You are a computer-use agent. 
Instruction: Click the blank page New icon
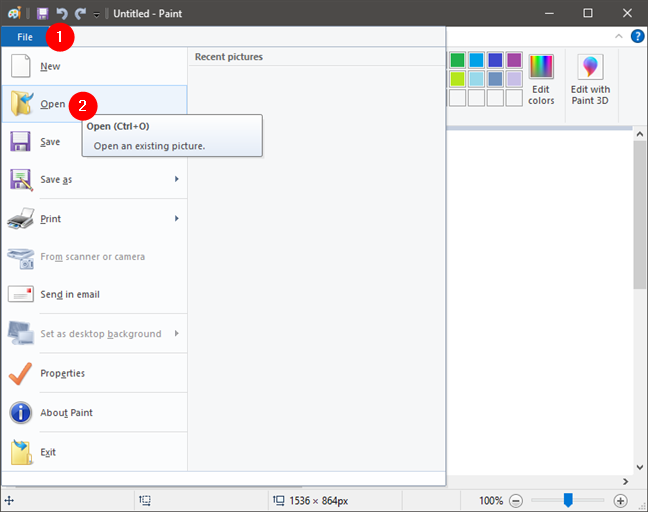pyautogui.click(x=21, y=66)
